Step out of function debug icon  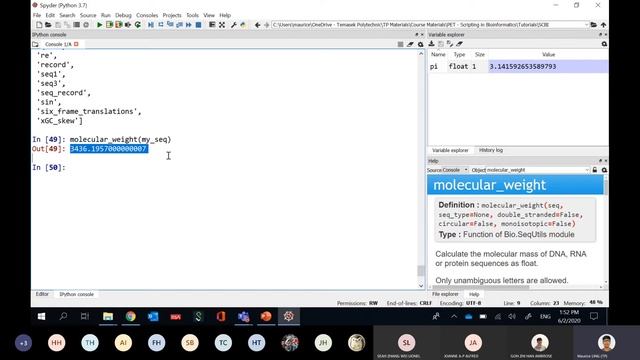click(x=179, y=25)
